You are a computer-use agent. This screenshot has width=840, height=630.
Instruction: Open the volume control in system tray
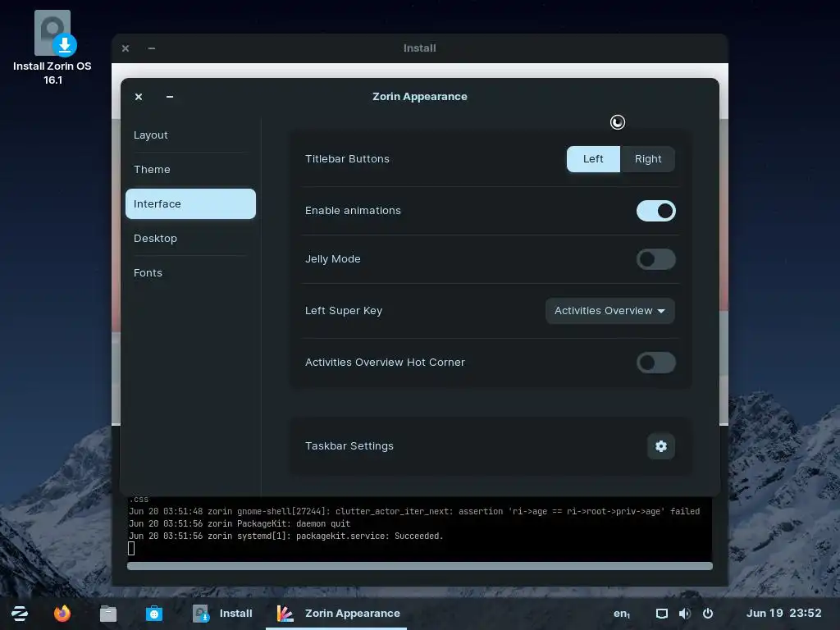tap(684, 614)
